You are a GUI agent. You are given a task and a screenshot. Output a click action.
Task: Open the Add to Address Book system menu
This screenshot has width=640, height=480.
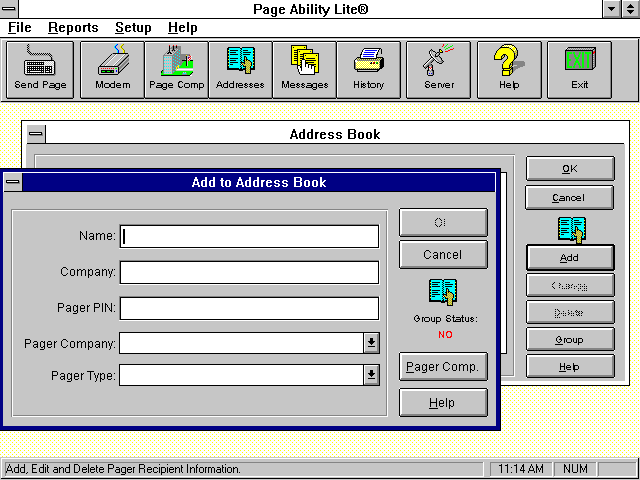(x=13, y=183)
